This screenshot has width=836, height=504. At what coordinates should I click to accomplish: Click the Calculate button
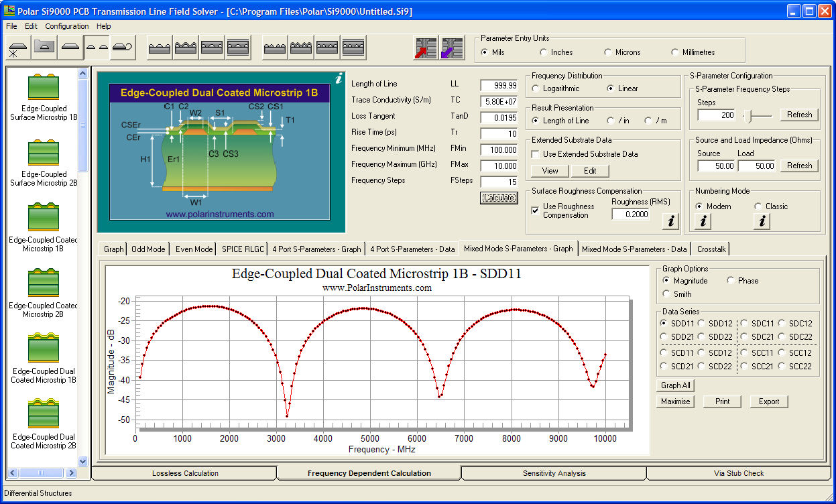click(x=499, y=198)
